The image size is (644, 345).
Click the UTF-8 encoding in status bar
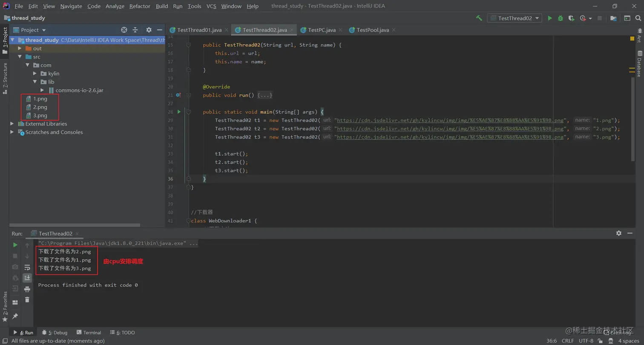click(586, 341)
